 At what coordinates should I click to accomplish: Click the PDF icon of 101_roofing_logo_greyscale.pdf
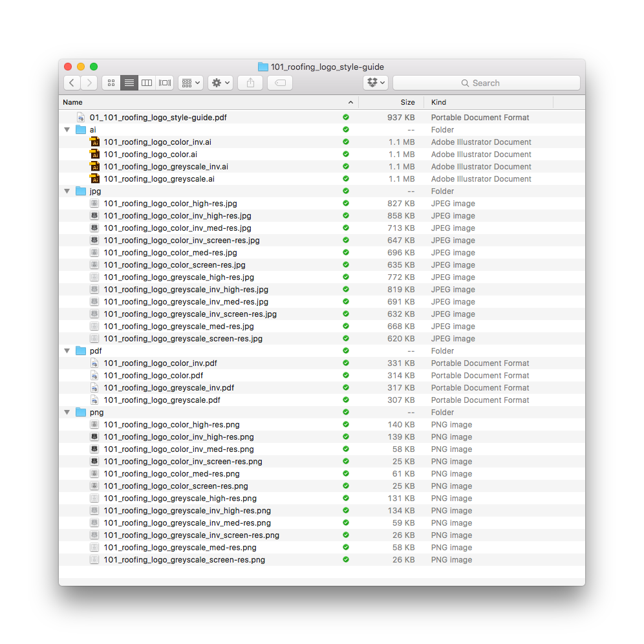click(94, 400)
